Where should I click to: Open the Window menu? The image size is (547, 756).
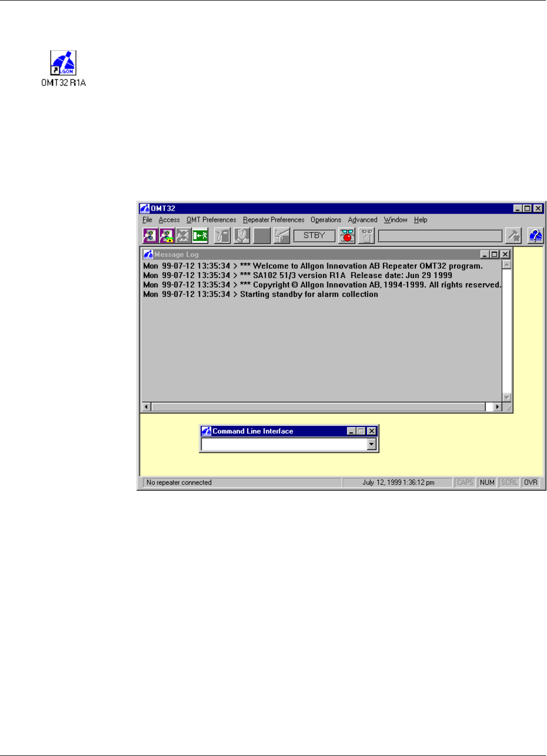point(395,220)
